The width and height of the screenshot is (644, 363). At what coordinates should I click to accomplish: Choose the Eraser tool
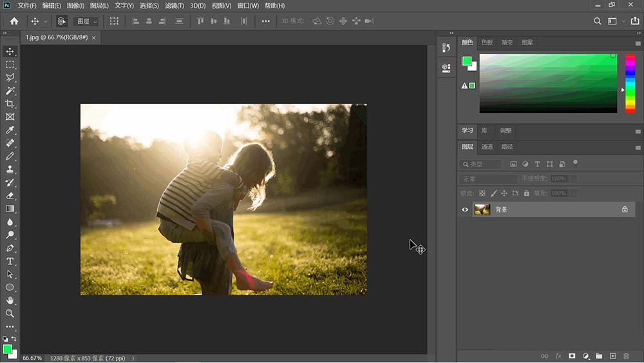click(x=10, y=195)
